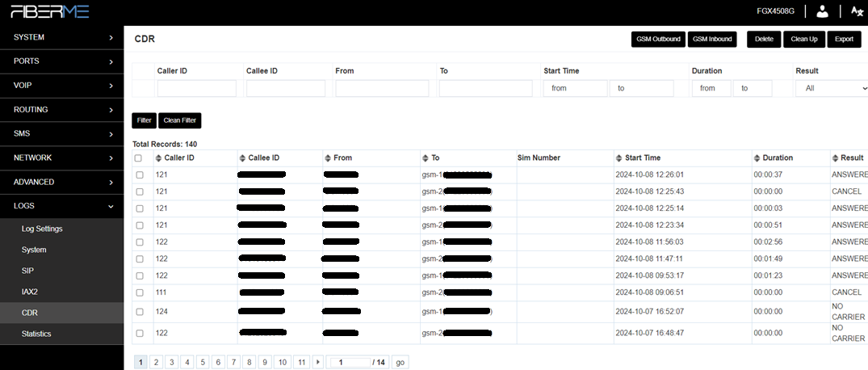Focus the Callee ID filter field
The height and width of the screenshot is (370, 868).
pyautogui.click(x=286, y=89)
